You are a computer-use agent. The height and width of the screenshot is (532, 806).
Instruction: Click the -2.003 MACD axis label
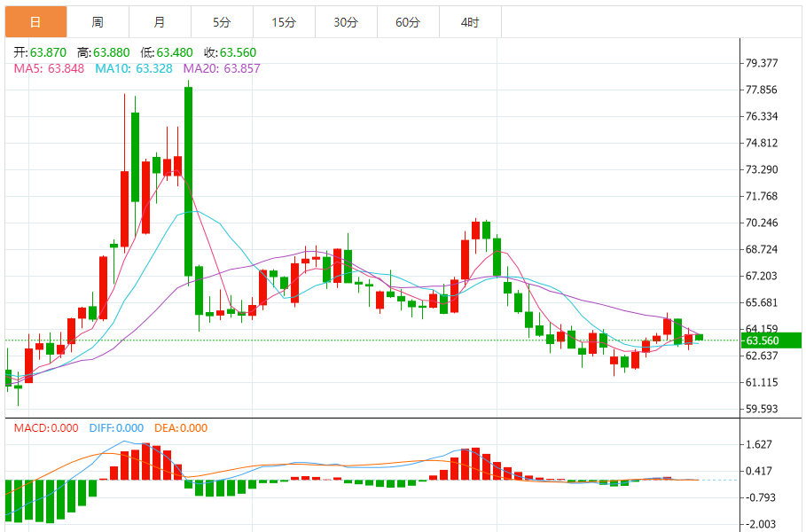[x=761, y=524]
